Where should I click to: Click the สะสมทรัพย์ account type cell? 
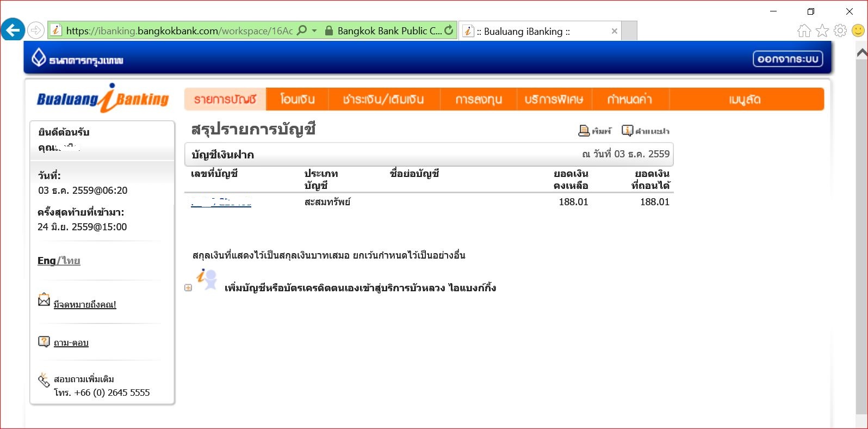327,202
